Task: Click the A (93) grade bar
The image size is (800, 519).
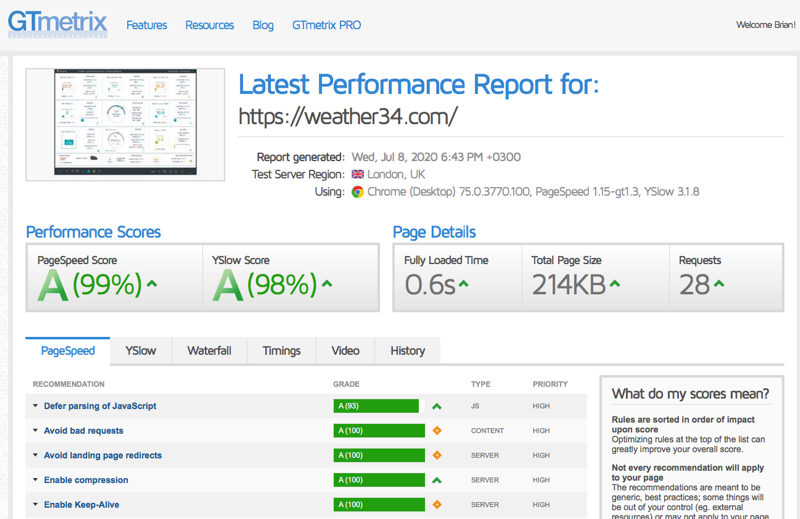Action: pos(379,406)
